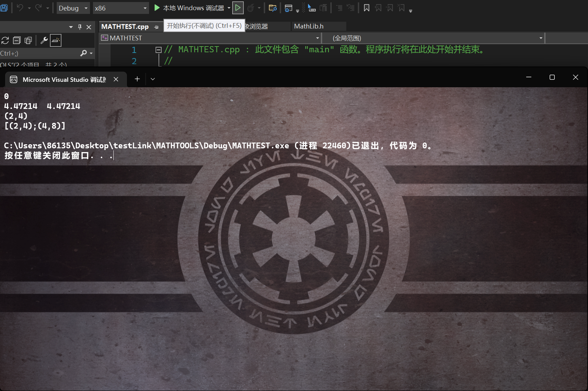Toggle preview selected items button
588x391 pixels.
coord(56,40)
